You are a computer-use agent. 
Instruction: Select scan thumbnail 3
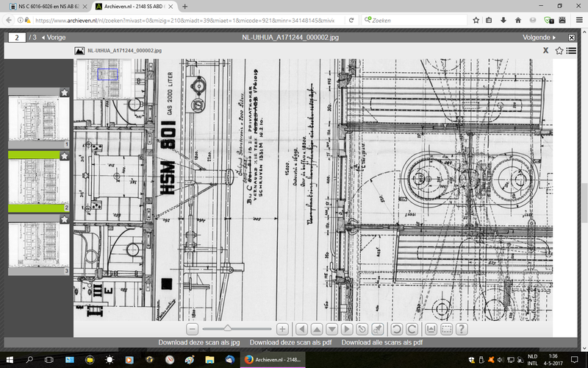coord(39,245)
